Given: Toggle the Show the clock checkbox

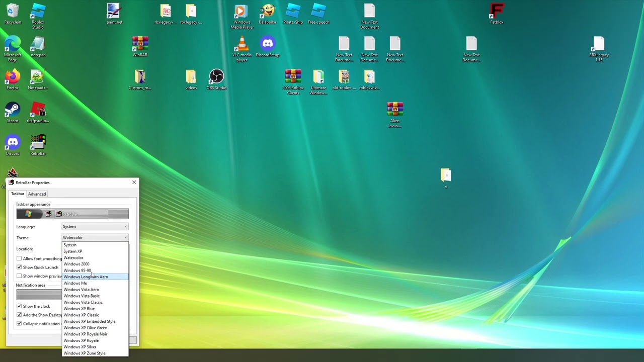Looking at the screenshot, I should 19,306.
